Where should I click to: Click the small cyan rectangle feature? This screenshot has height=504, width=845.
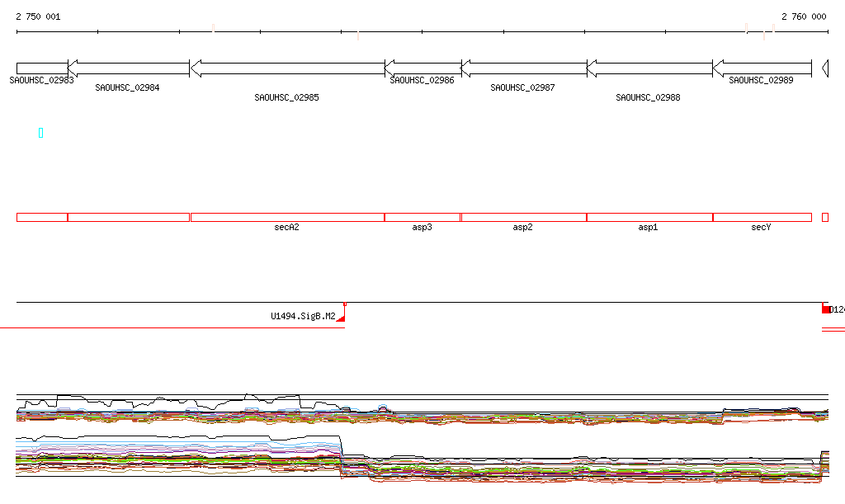tap(40, 133)
